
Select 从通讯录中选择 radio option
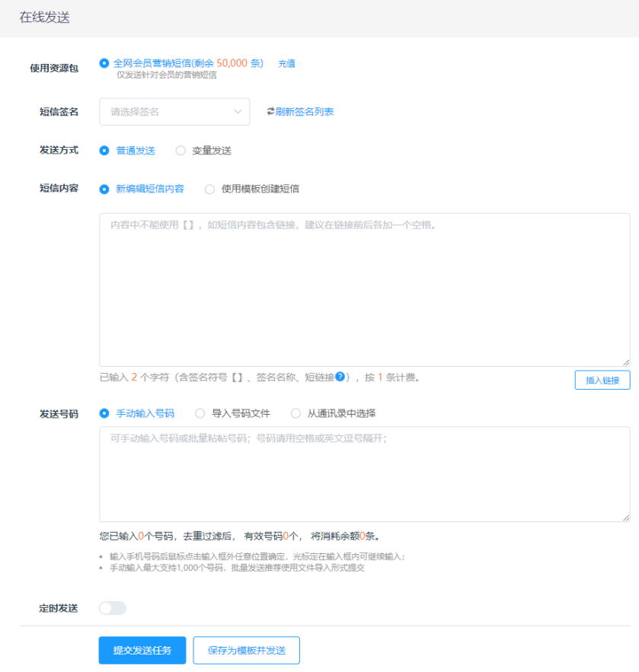click(x=296, y=413)
